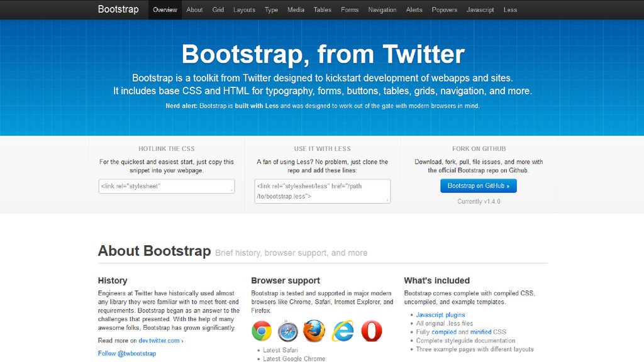Click the 'History' subheading
This screenshot has width=644, height=362.
[113, 281]
